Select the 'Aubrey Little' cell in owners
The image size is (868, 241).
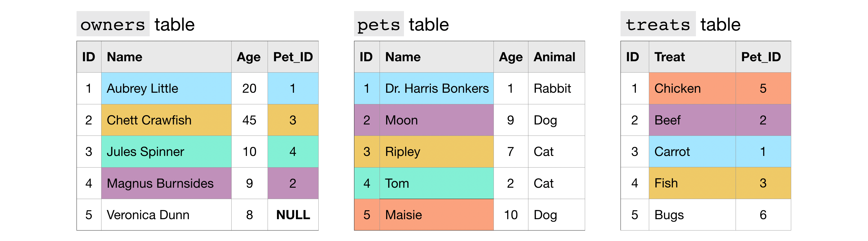(x=166, y=88)
